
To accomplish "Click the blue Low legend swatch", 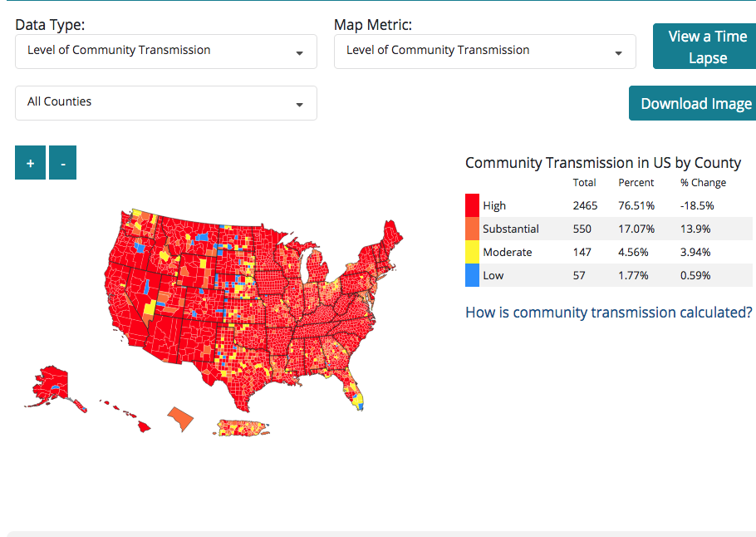I will point(472,275).
